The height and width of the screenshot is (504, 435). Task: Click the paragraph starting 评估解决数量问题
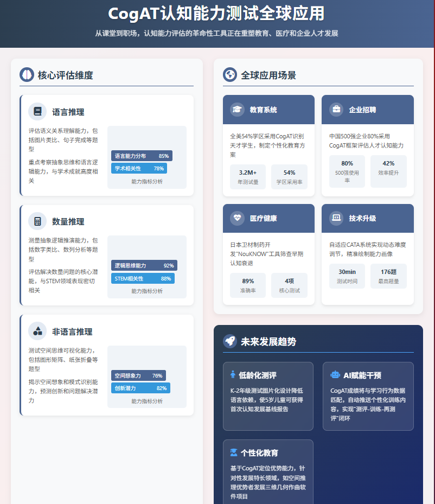click(63, 281)
